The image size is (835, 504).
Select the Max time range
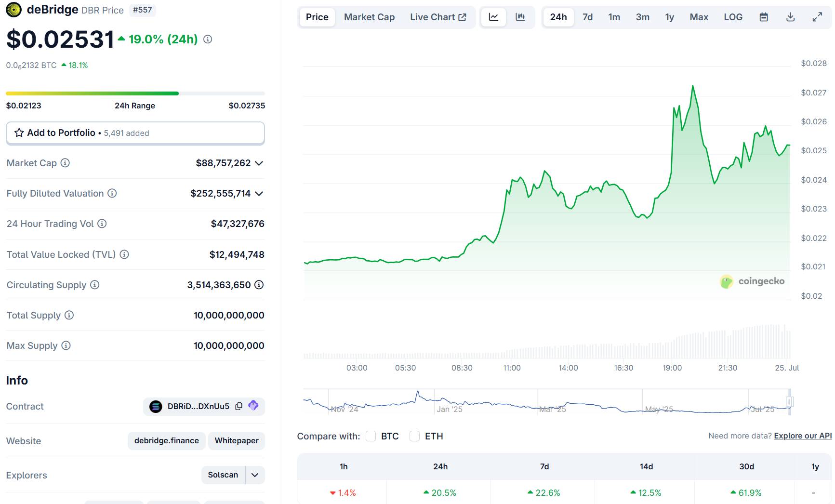coord(699,17)
